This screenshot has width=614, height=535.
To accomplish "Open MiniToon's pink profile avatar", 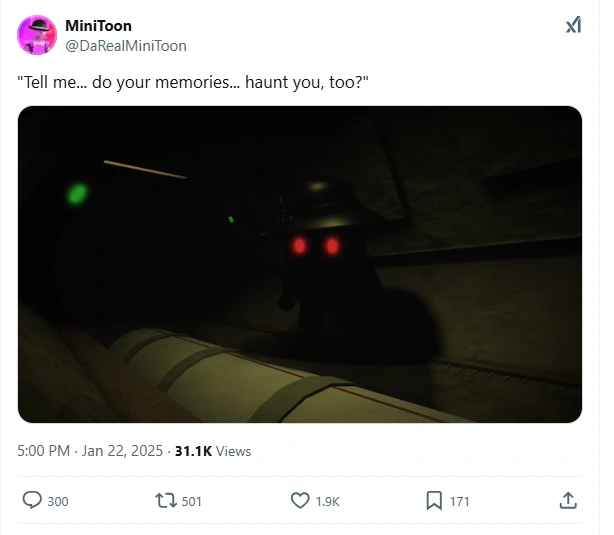I will tap(37, 35).
